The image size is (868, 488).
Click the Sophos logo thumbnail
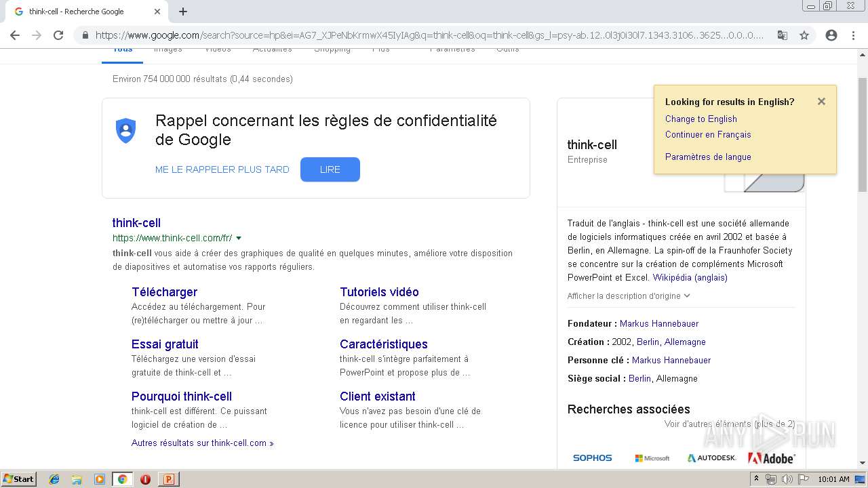tap(592, 458)
